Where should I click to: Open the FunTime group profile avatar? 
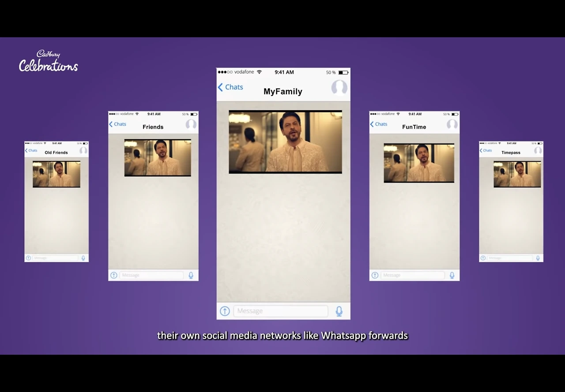[452, 124]
